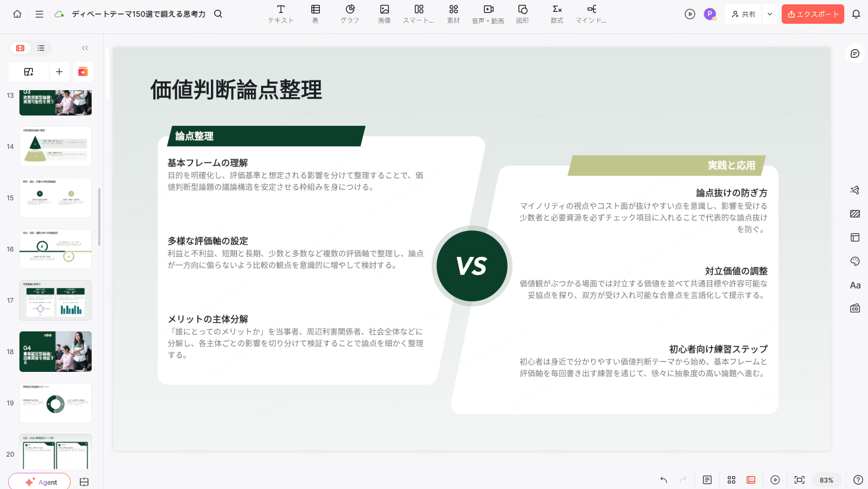The height and width of the screenshot is (489, 868).
Task: Open the help question mark icon
Action: click(x=858, y=480)
